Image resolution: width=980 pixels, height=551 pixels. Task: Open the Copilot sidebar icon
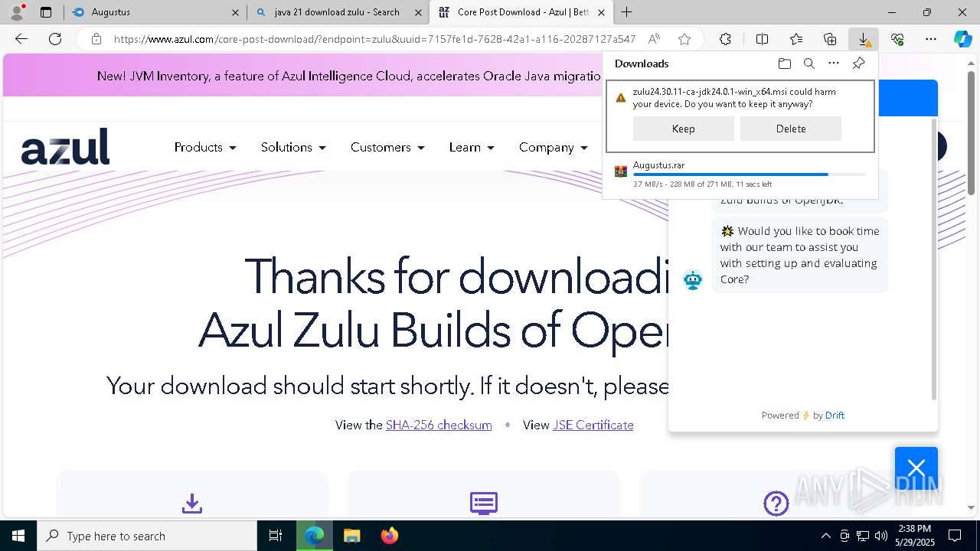pos(962,39)
